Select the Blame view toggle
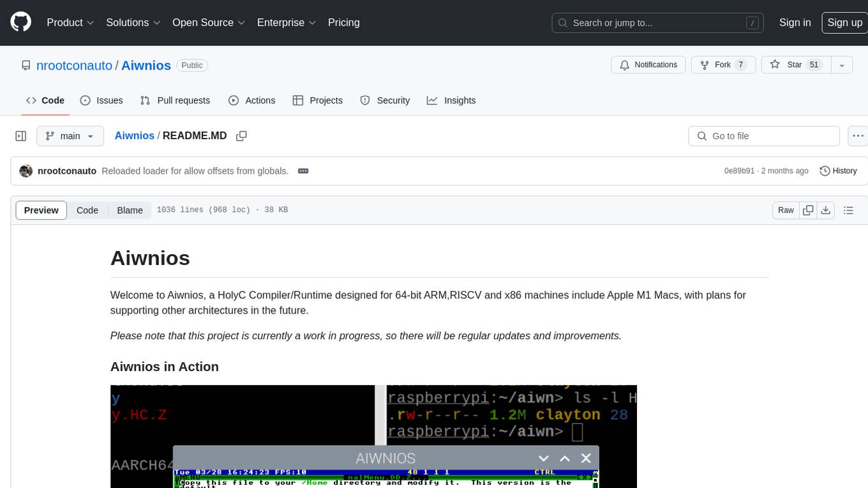This screenshot has width=868, height=488. pyautogui.click(x=130, y=210)
